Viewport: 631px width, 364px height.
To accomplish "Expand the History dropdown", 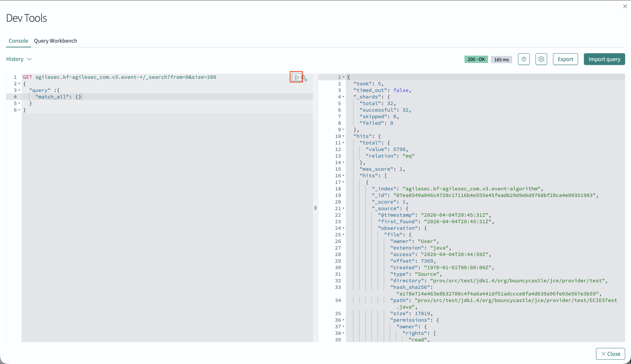I will pyautogui.click(x=19, y=59).
